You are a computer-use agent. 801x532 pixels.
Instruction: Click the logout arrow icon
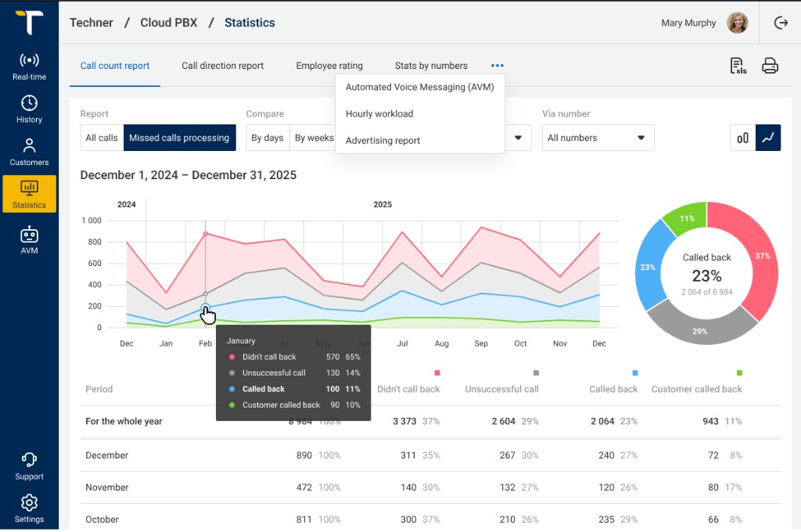[781, 23]
